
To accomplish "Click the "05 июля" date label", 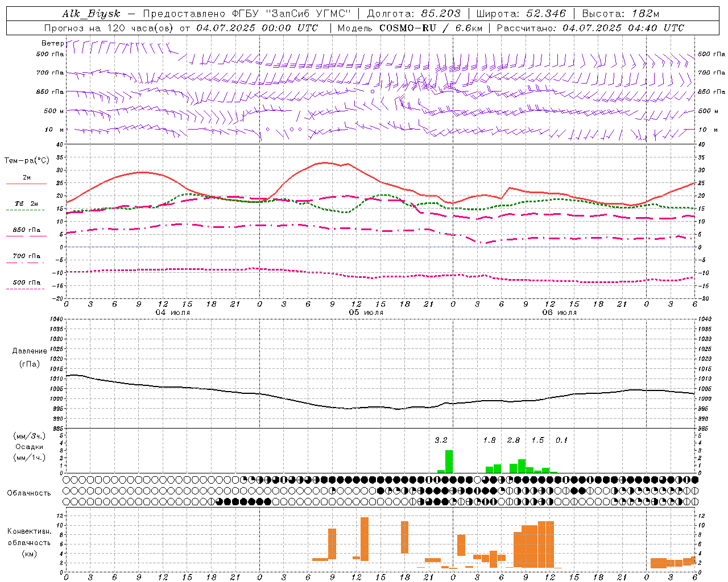I will (366, 313).
